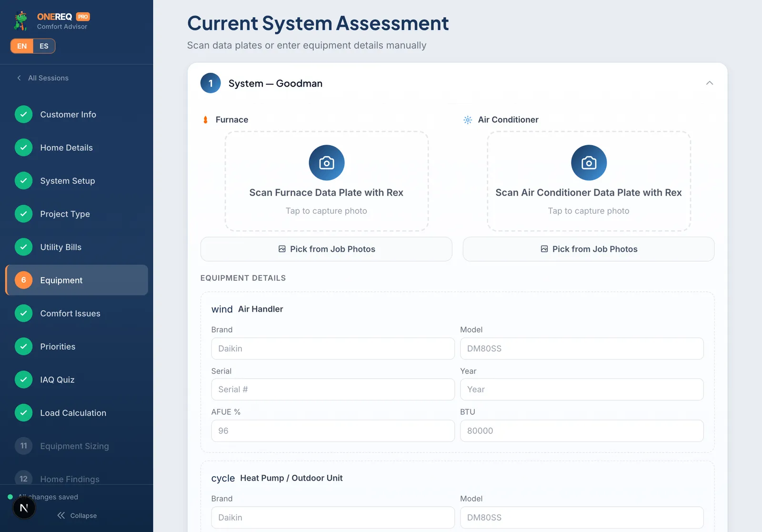Click the Air Handler Serial # field
Viewport: 762px width, 532px height.
333,389
